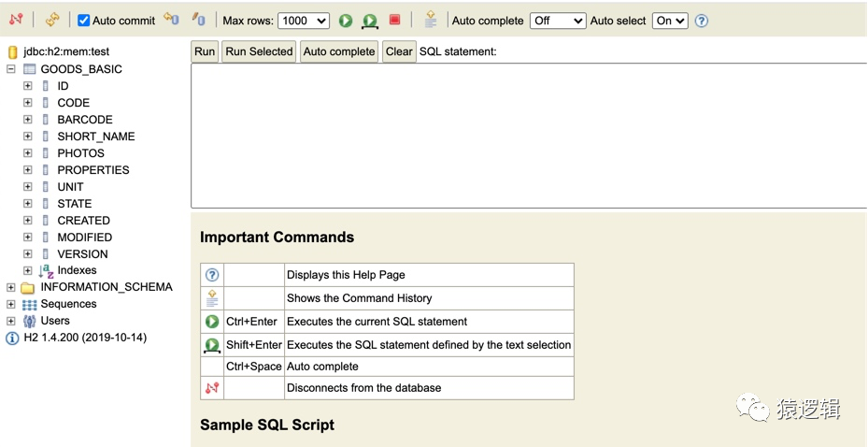Click the Rollback icon beside Auto commit
The width and height of the screenshot is (868, 447).
coord(171,20)
